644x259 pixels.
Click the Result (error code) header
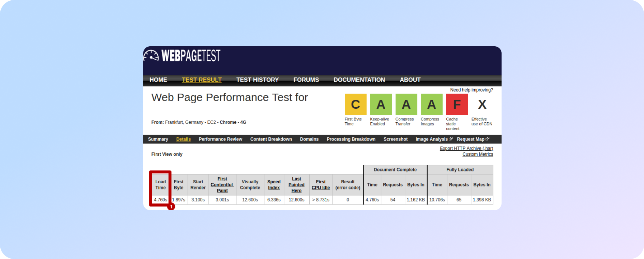pos(348,185)
